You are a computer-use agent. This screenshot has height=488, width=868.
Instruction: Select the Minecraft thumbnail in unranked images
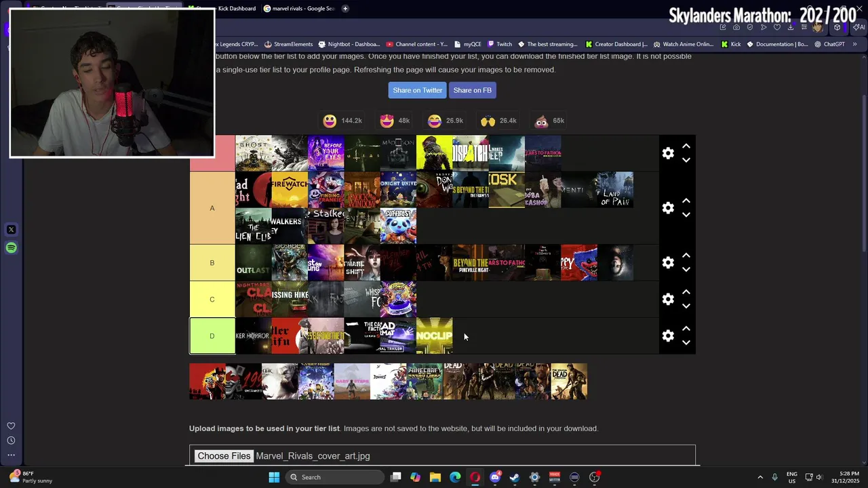(x=425, y=382)
